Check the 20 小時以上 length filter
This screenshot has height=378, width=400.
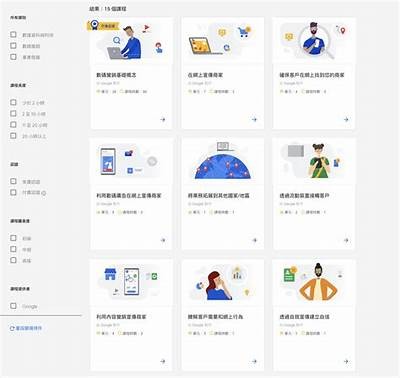pyautogui.click(x=13, y=136)
